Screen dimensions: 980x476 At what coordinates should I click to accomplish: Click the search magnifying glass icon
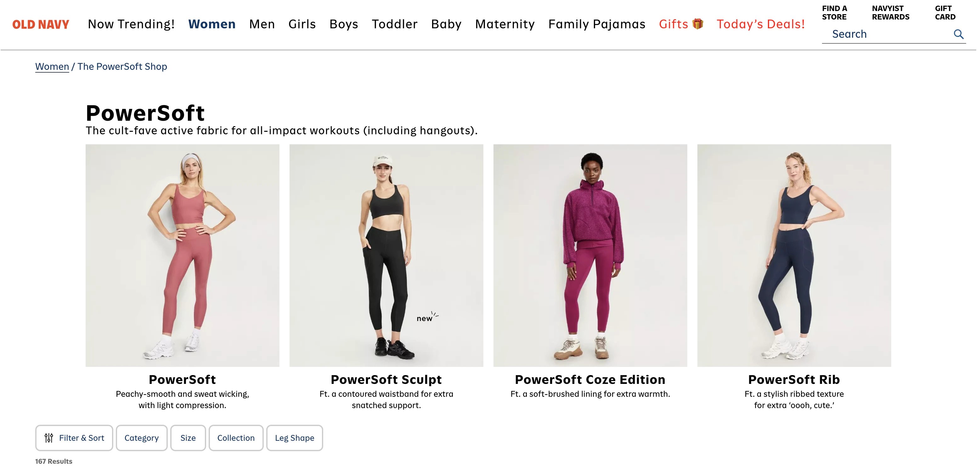958,34
